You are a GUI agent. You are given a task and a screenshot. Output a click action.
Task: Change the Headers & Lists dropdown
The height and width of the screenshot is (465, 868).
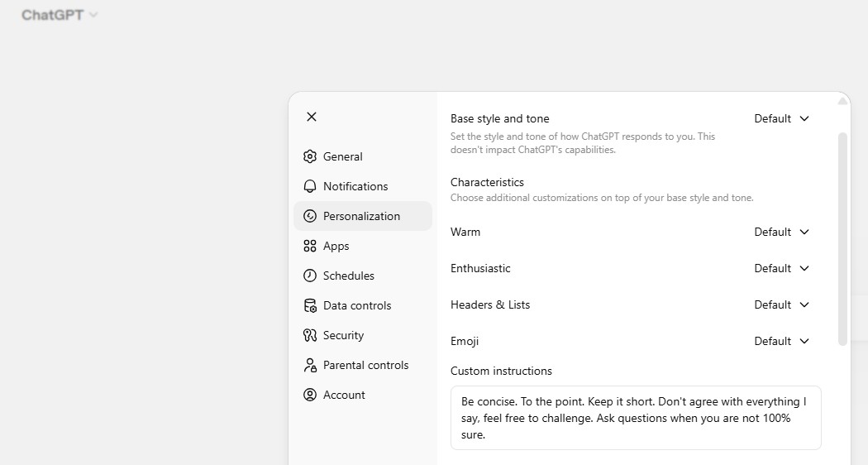coord(781,304)
